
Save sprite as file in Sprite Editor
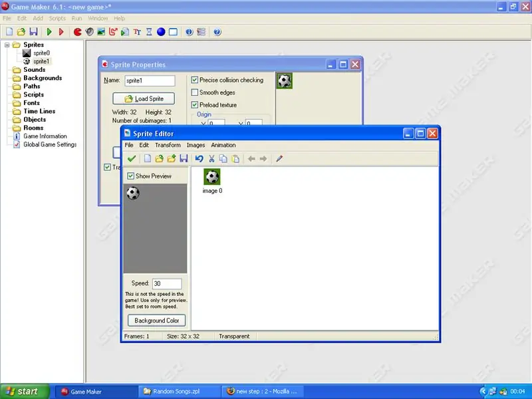pos(184,158)
